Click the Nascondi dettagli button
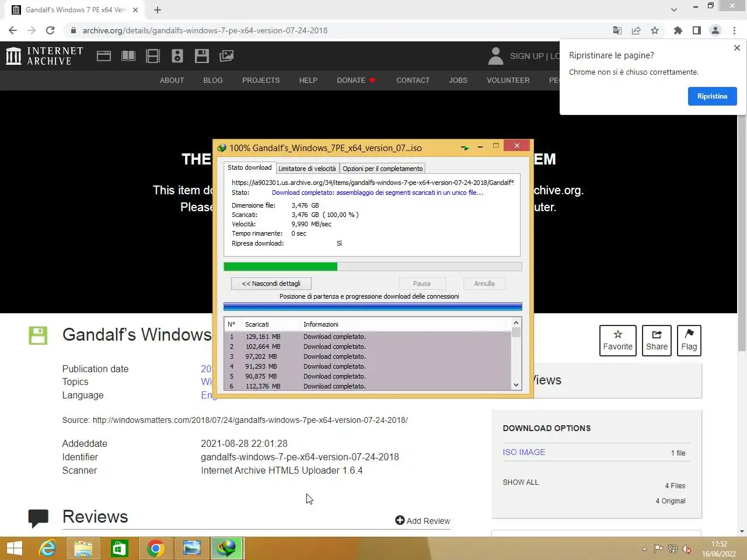Screen dimensions: 747x560 271,283
